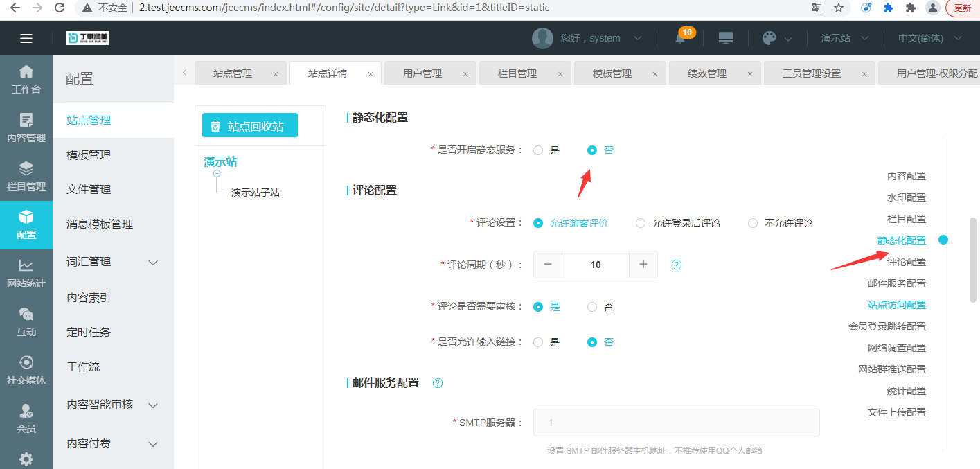
Task: Click the plus button for 评论周期
Action: (643, 264)
